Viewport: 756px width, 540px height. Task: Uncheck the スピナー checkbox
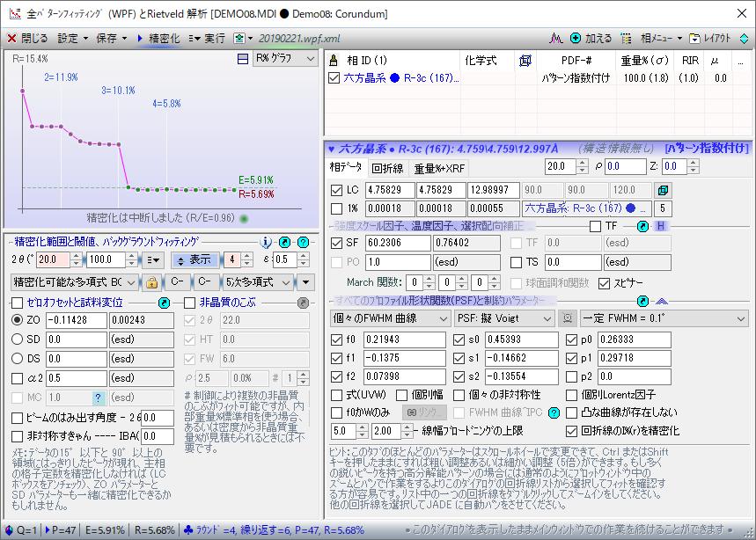[x=604, y=283]
